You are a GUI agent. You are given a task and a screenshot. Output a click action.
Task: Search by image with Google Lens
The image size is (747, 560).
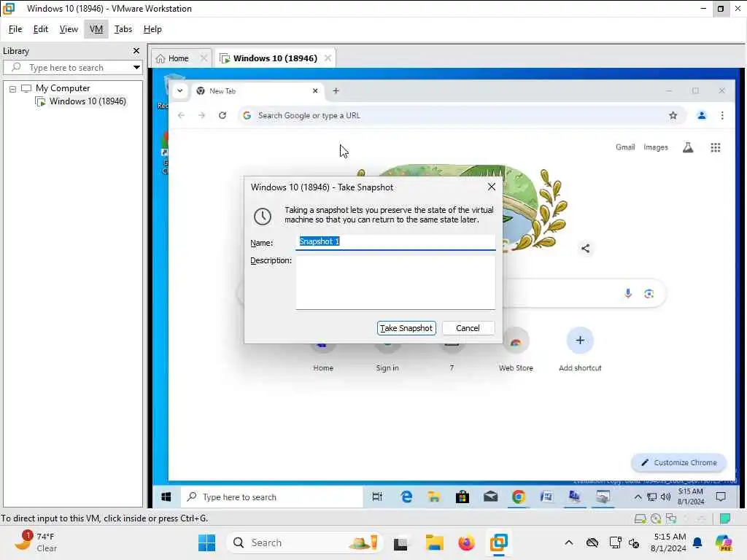(649, 294)
